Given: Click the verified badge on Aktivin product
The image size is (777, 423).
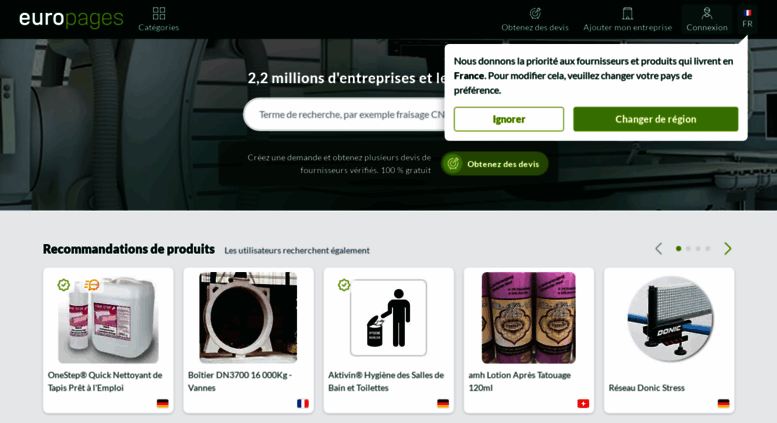Looking at the screenshot, I should pyautogui.click(x=344, y=285).
